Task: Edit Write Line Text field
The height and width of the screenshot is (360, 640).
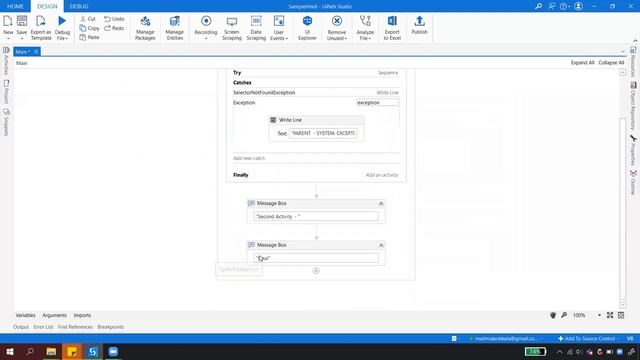Action: click(322, 133)
